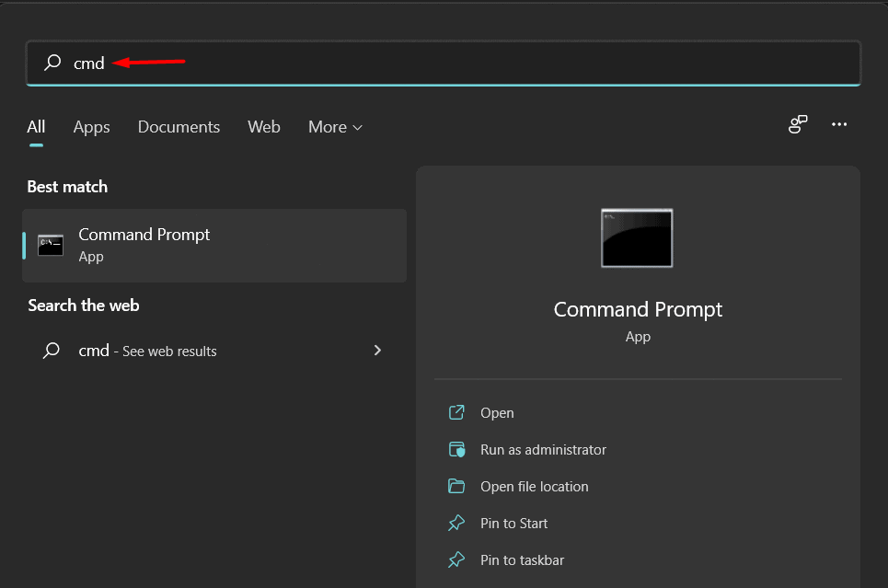Switch to the Web tab
Image resolution: width=888 pixels, height=588 pixels.
(x=264, y=127)
